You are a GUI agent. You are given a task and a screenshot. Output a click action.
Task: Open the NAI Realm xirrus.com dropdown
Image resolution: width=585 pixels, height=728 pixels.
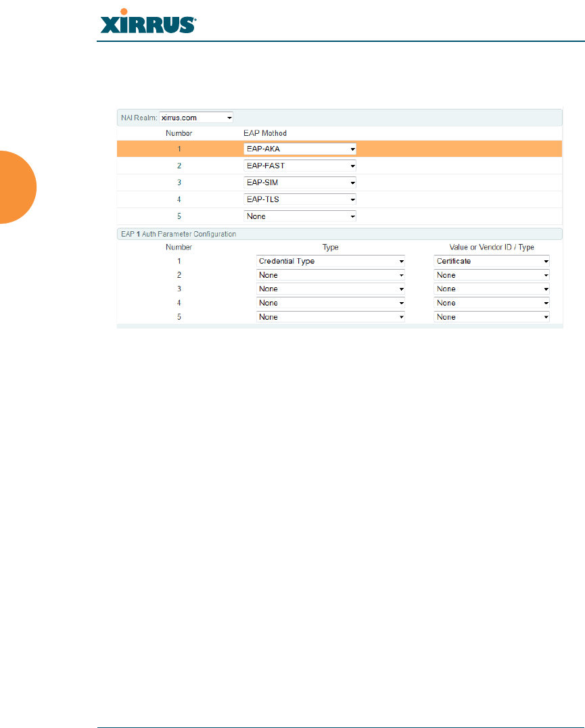(196, 118)
